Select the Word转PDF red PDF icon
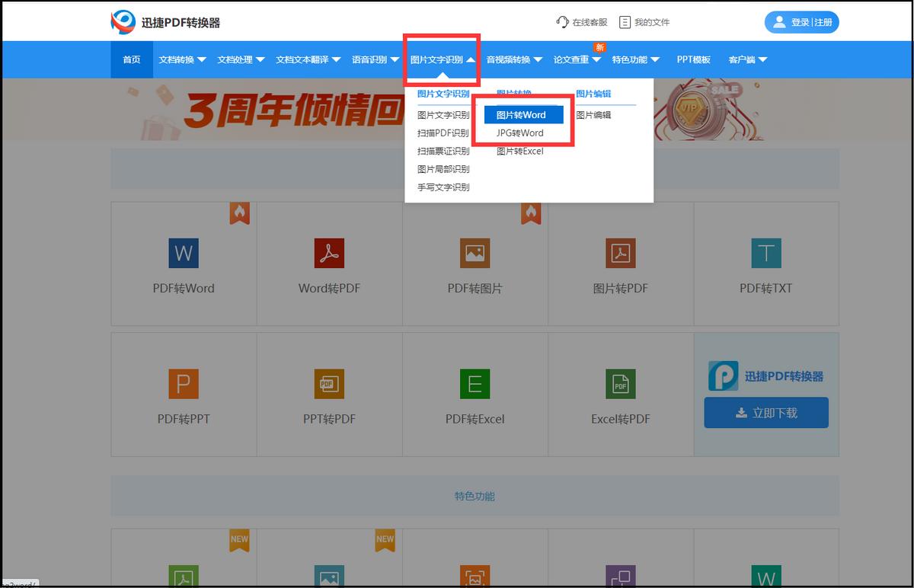 click(x=329, y=254)
